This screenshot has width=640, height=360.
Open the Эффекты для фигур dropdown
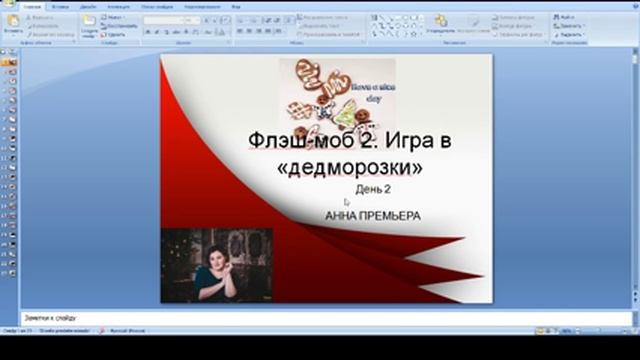click(x=518, y=35)
